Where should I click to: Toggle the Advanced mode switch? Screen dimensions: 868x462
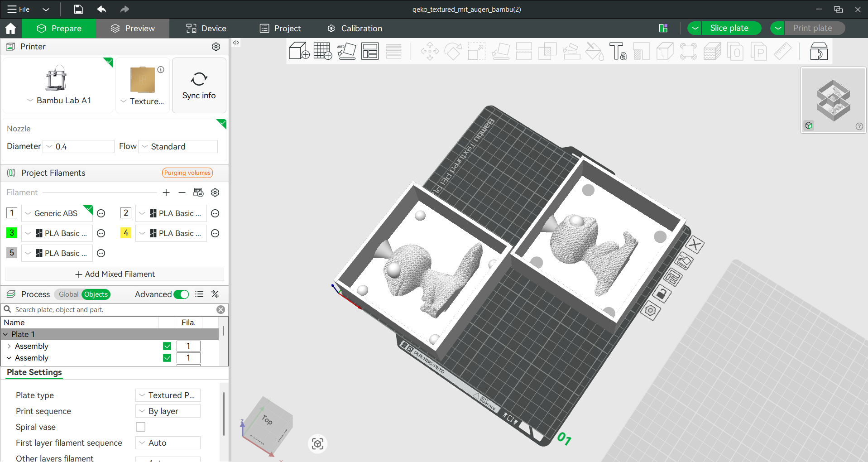181,294
